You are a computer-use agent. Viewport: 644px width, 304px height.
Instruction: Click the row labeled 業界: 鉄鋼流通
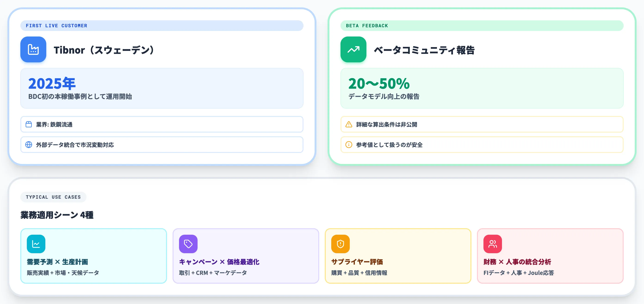162,124
